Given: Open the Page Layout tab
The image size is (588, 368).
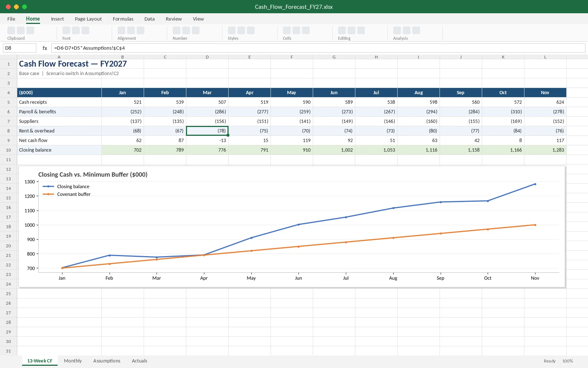Looking at the screenshot, I should point(88,19).
